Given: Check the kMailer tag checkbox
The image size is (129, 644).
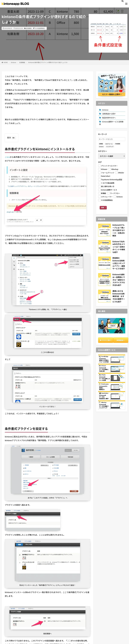Looking at the screenshot, I should [116, 173].
